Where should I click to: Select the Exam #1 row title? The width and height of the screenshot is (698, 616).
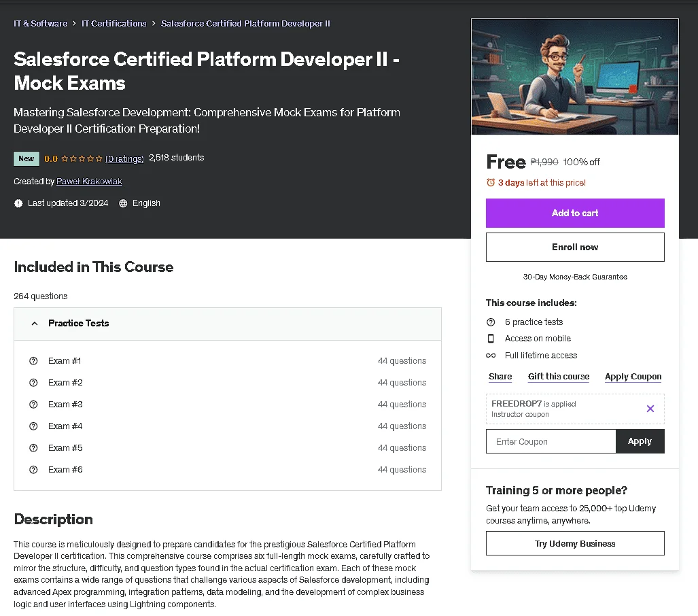click(x=65, y=361)
